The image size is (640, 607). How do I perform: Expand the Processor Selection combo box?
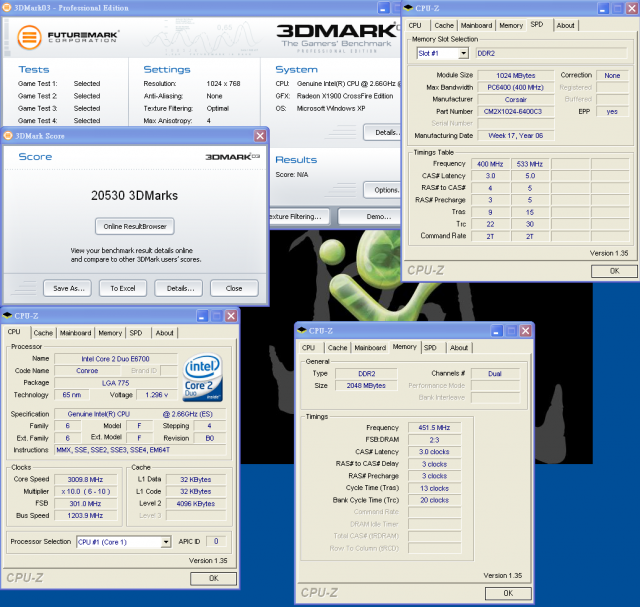165,542
